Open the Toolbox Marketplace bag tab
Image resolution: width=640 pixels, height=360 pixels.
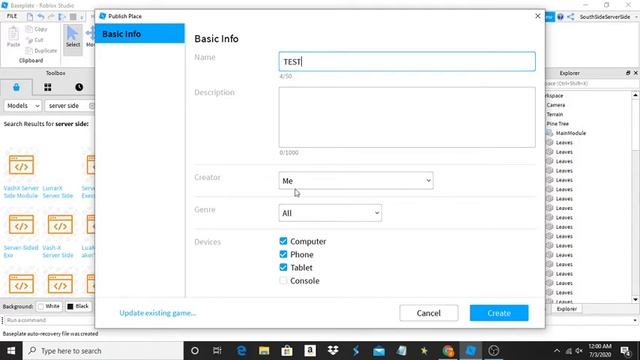click(16, 87)
